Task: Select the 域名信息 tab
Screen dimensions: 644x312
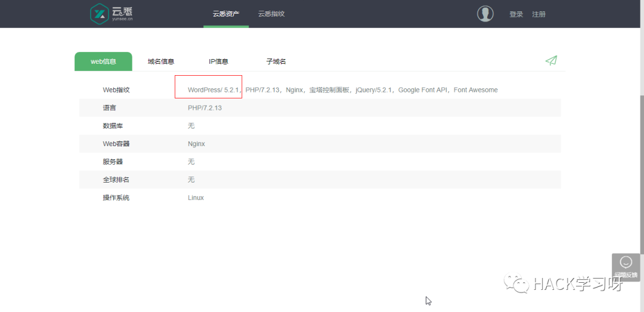Action: tap(161, 61)
